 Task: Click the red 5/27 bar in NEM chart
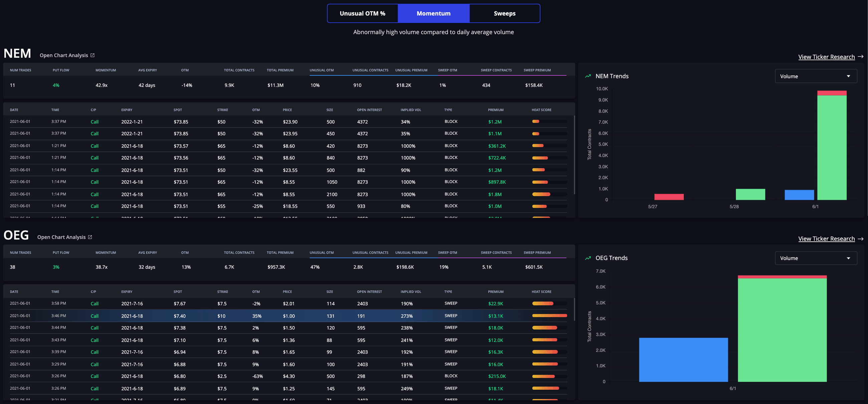(669, 197)
